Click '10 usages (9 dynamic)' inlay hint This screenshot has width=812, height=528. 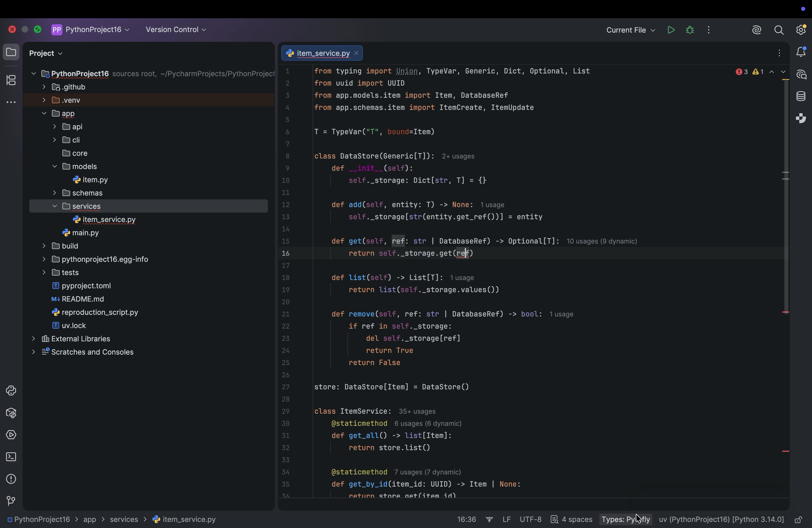602,241
